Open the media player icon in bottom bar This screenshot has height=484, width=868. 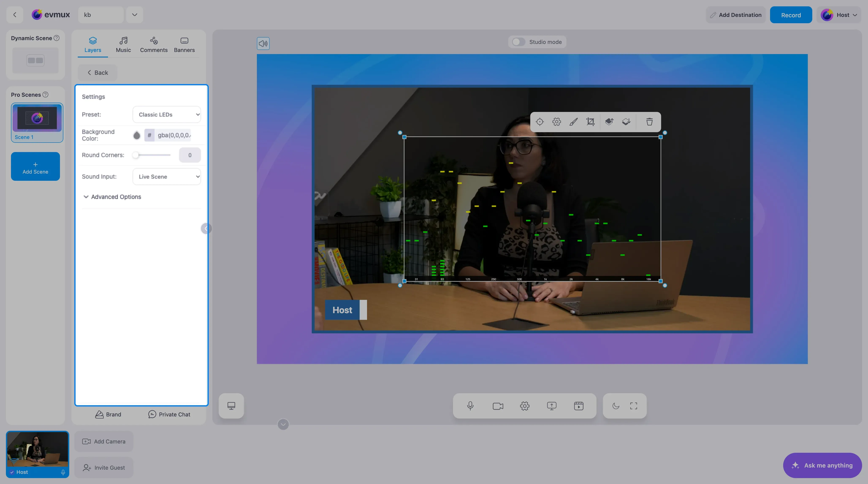579,406
